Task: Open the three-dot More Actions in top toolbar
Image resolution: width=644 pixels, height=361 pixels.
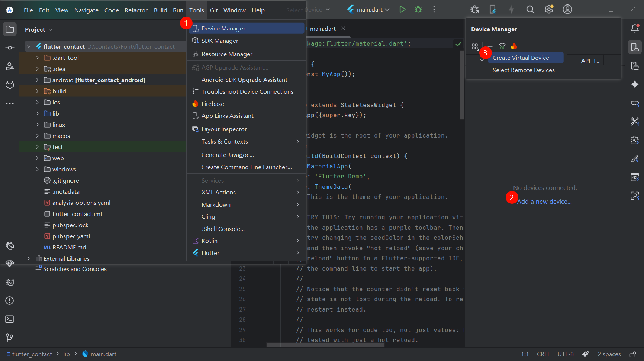Action: (x=434, y=10)
